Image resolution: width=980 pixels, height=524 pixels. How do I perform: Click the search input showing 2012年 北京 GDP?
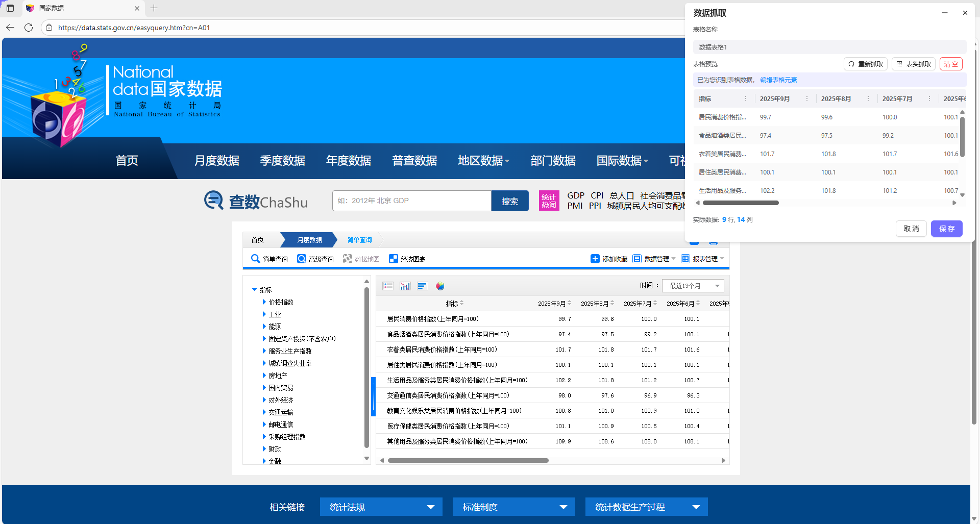click(411, 201)
